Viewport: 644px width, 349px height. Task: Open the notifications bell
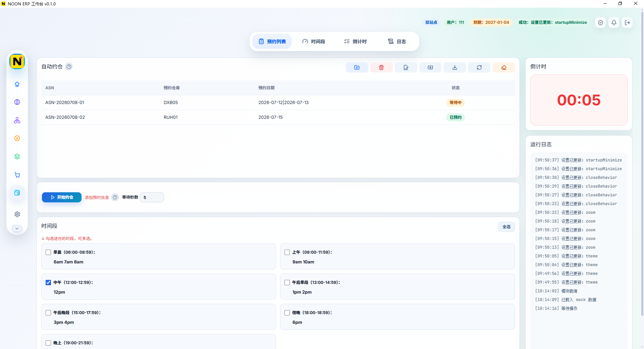click(614, 22)
